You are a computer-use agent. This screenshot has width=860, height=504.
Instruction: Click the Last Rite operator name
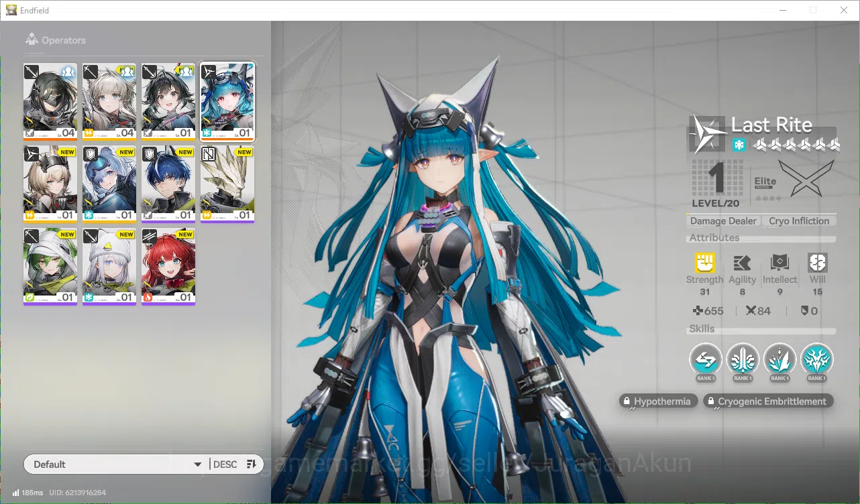pos(771,125)
